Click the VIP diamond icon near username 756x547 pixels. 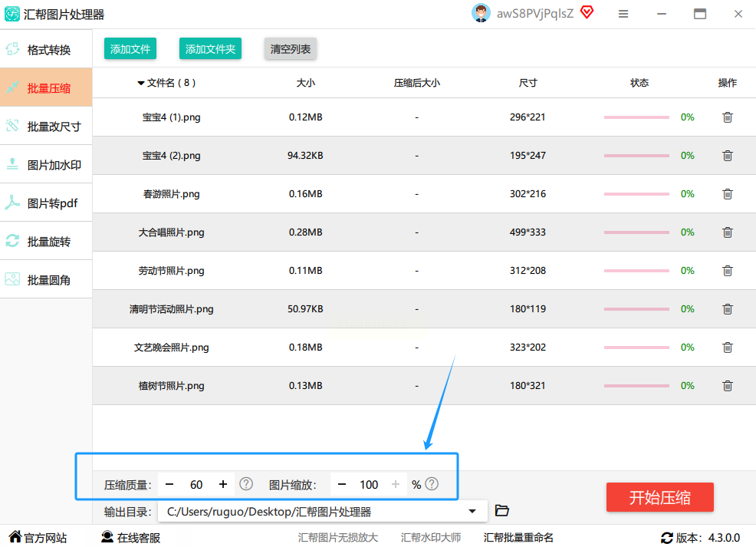[x=587, y=13]
